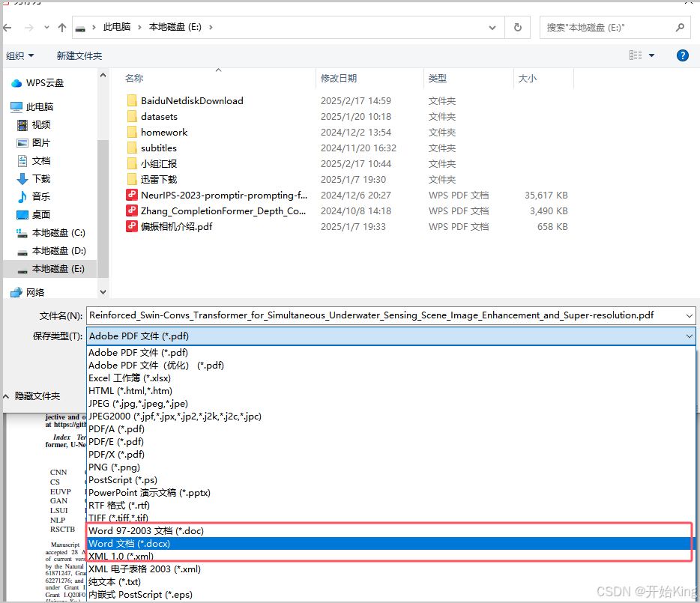Sort by 类型 column header
The width and height of the screenshot is (700, 603).
pos(438,79)
